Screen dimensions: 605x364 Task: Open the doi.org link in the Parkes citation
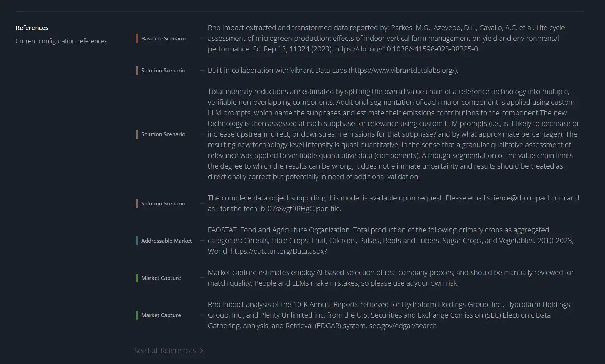click(406, 49)
